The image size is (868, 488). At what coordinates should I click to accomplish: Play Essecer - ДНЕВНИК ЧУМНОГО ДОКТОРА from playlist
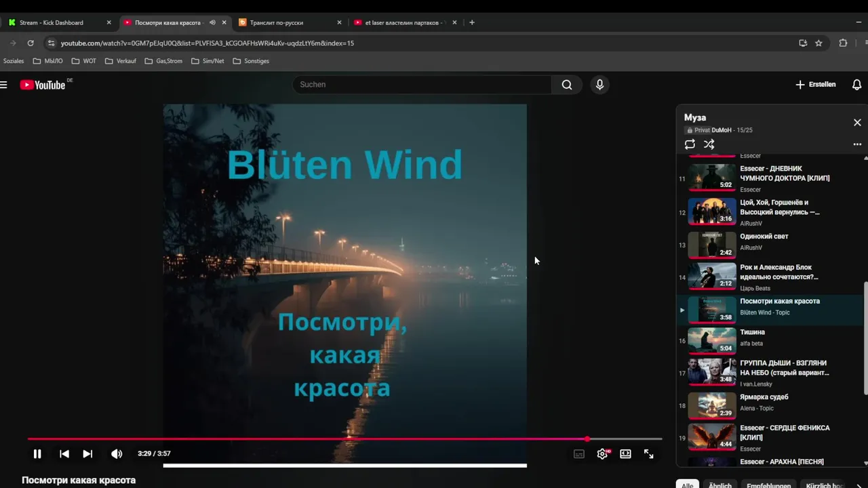click(x=770, y=178)
